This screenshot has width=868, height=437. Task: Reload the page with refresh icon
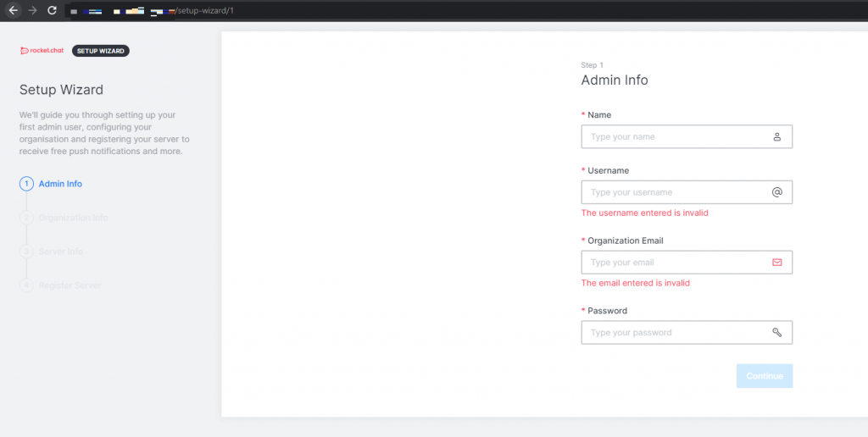click(52, 10)
